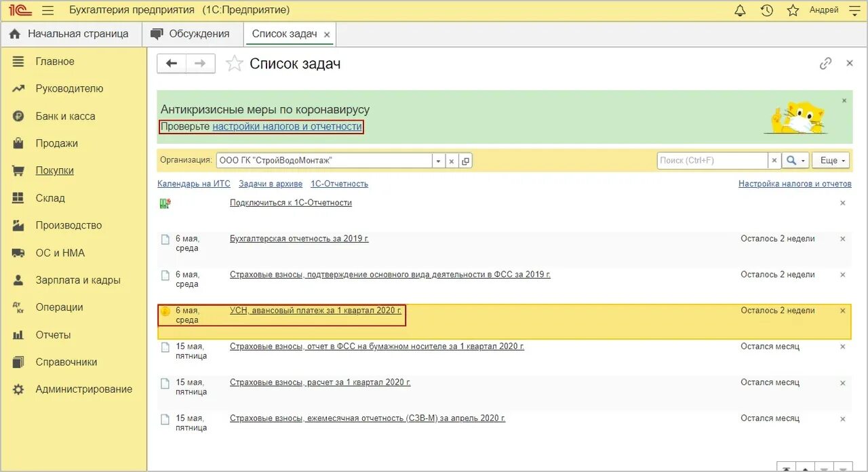Close the Список задач form
The image size is (868, 472).
coord(850,63)
